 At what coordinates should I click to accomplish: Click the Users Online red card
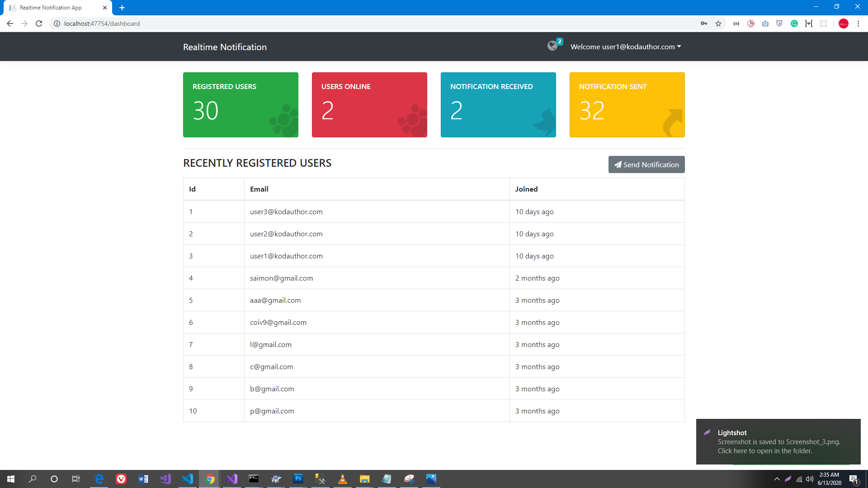369,105
